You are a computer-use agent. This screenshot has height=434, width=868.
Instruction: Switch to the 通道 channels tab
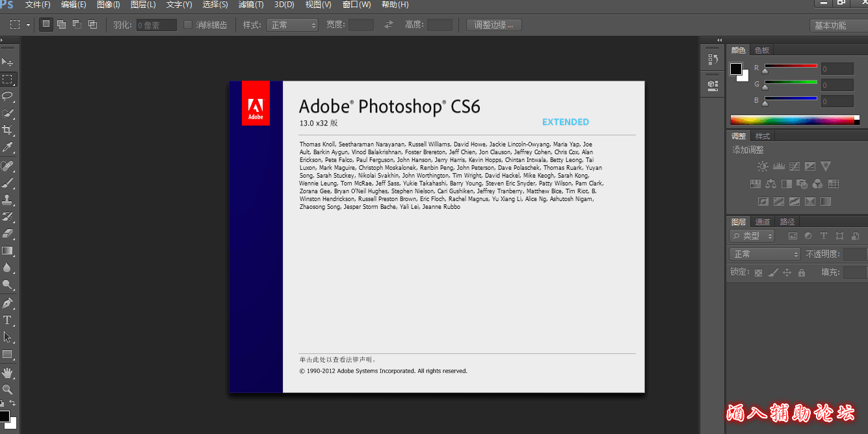coord(763,222)
